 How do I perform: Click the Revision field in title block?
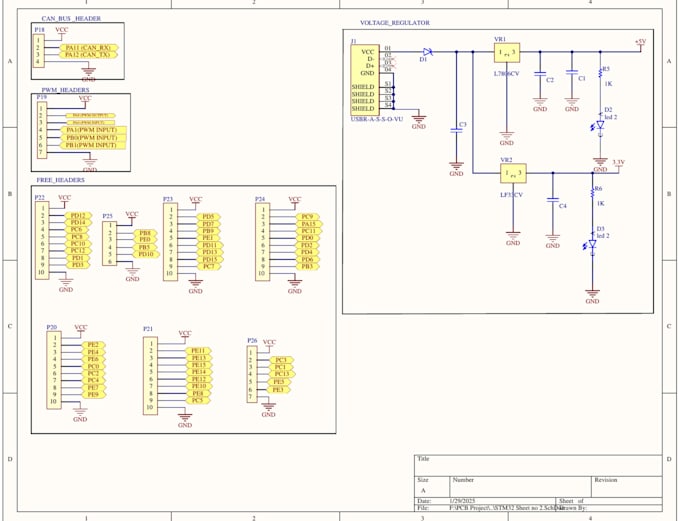[x=627, y=486]
